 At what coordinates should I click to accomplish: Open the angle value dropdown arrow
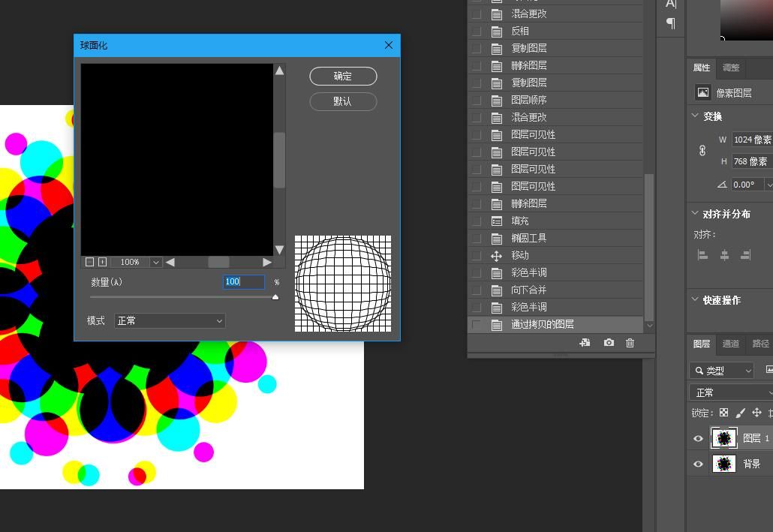pyautogui.click(x=769, y=185)
